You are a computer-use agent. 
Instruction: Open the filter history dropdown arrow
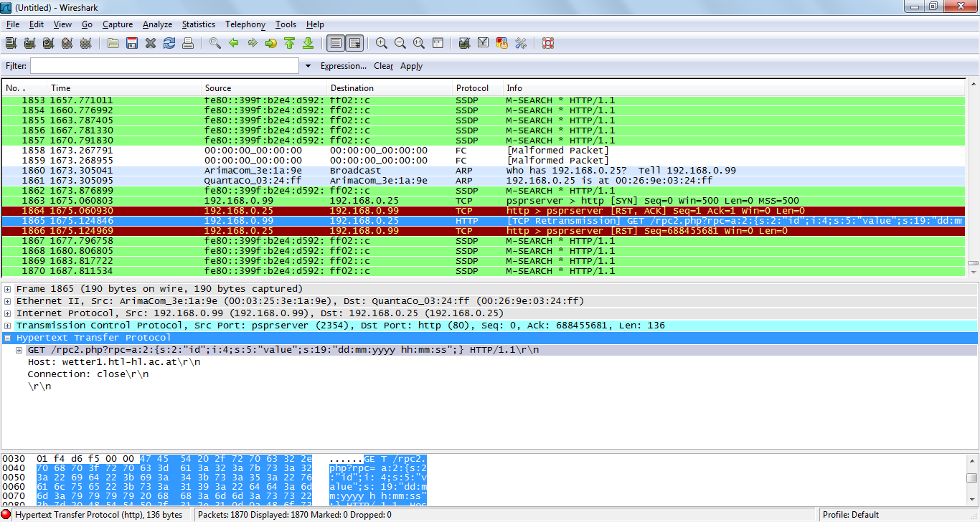coord(308,66)
